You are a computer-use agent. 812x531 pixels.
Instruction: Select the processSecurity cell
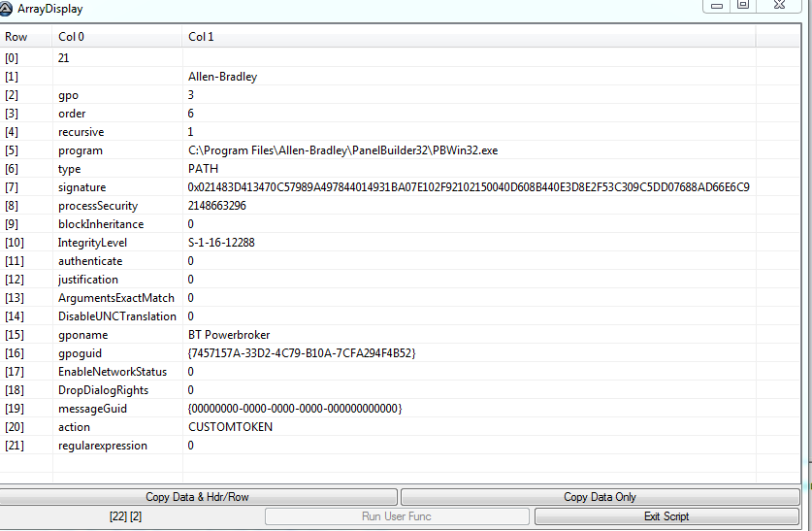[98, 206]
